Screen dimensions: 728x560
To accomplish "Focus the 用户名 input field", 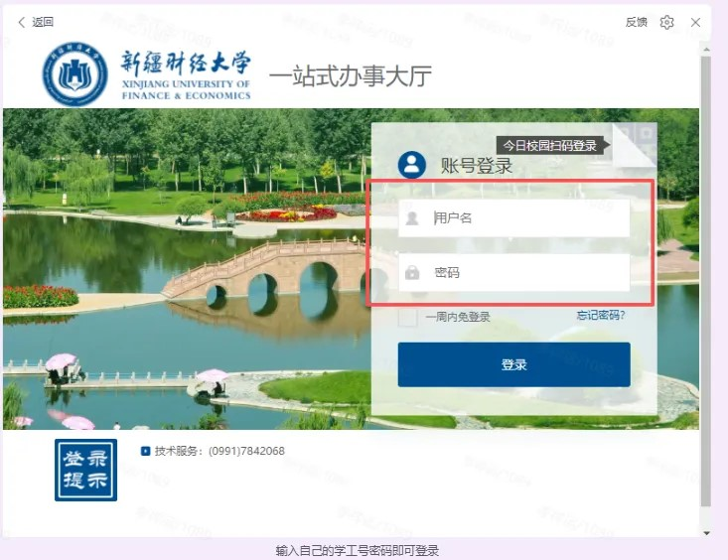I will [x=526, y=218].
